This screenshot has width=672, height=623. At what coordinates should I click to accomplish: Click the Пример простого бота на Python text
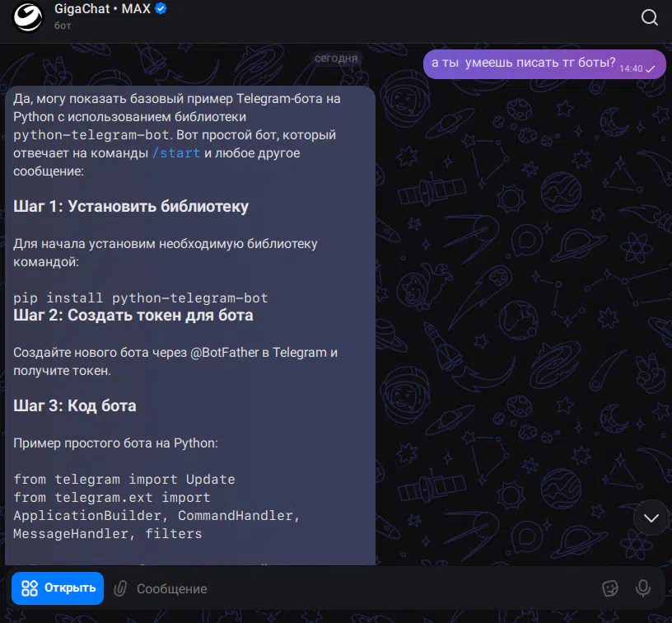tap(115, 443)
